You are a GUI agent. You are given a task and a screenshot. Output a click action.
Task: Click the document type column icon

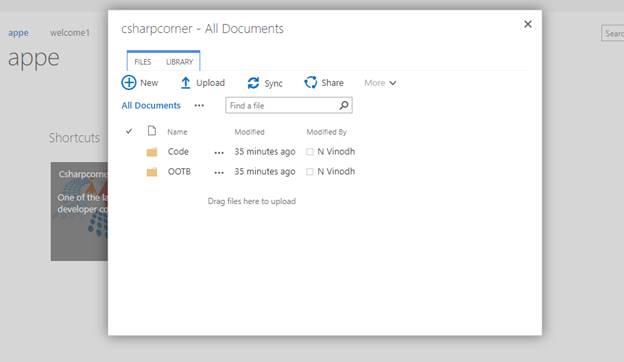coord(152,131)
